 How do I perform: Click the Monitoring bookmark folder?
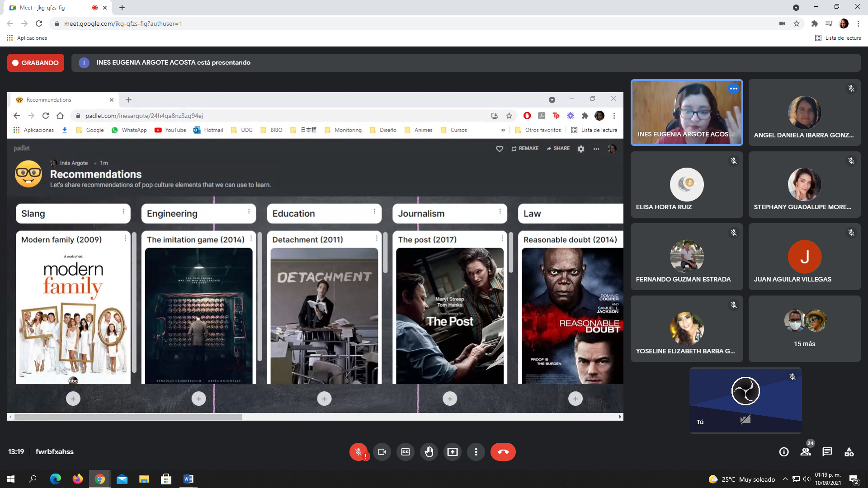coord(343,130)
